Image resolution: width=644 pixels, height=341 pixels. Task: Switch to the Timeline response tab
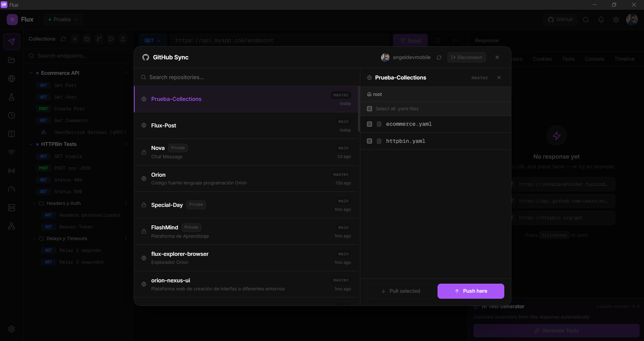point(625,59)
